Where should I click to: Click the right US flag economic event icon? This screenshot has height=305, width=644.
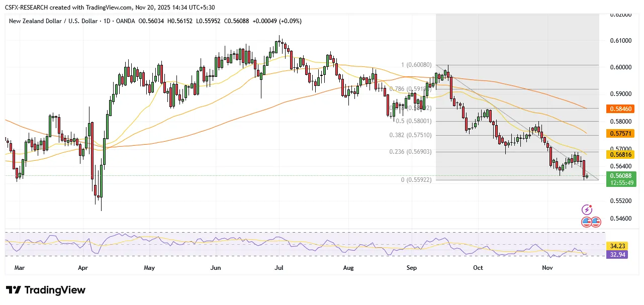tap(596, 222)
